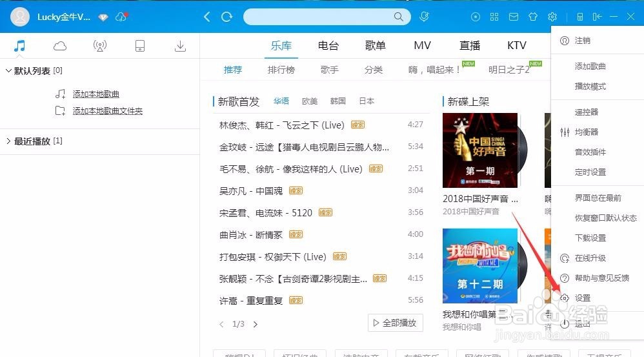Open the 直播 tab
Screen dimensions: 644x357
coord(470,46)
